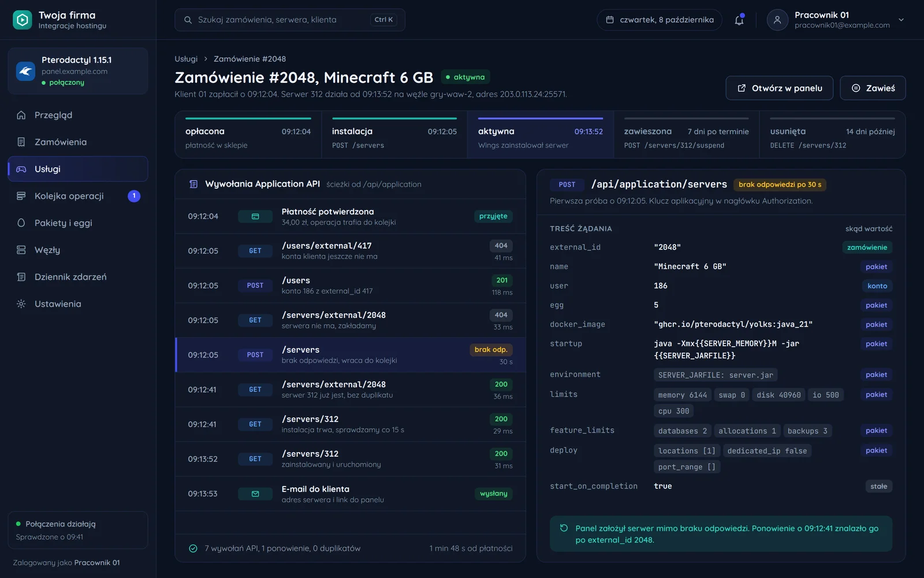924x578 pixels.
Task: Click the Zawieś button
Action: coord(873,88)
